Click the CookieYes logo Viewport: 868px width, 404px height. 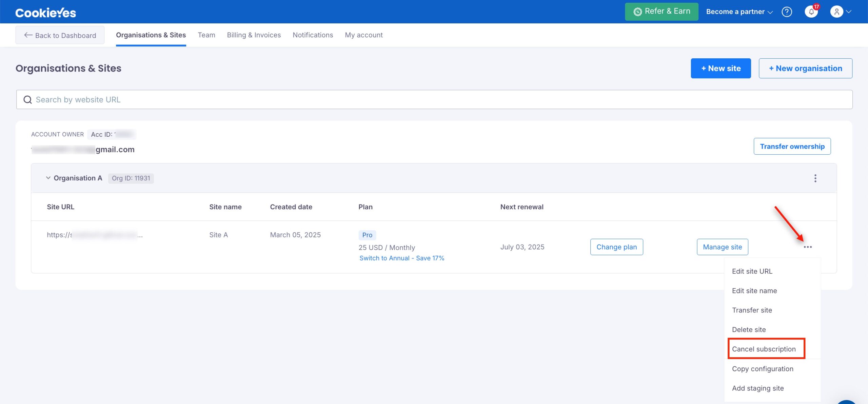tap(46, 13)
